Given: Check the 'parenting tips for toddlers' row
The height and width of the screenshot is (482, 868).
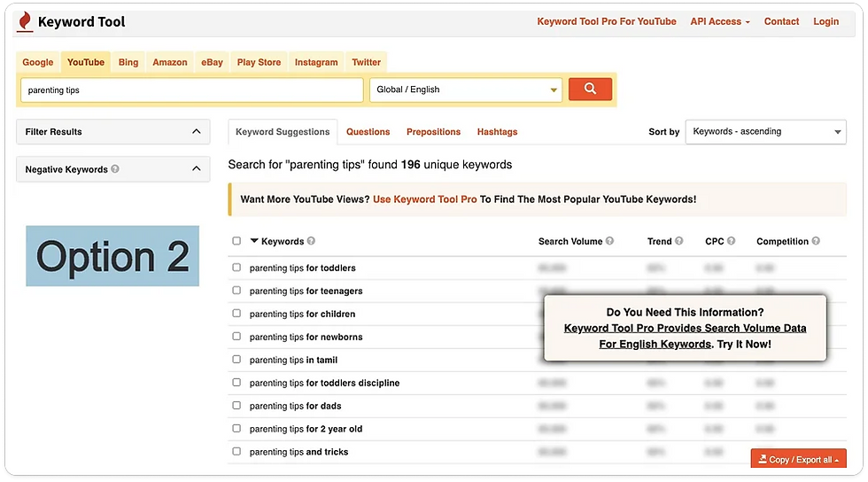Looking at the screenshot, I should click(236, 268).
